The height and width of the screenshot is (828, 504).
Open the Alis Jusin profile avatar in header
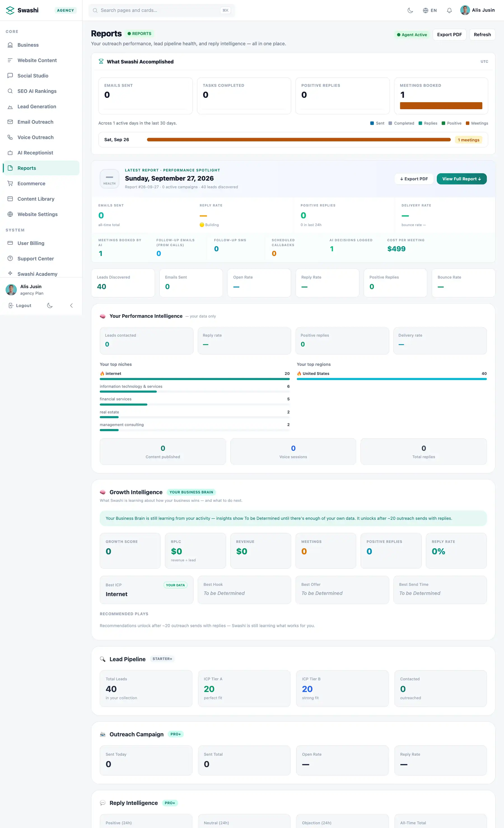(465, 10)
